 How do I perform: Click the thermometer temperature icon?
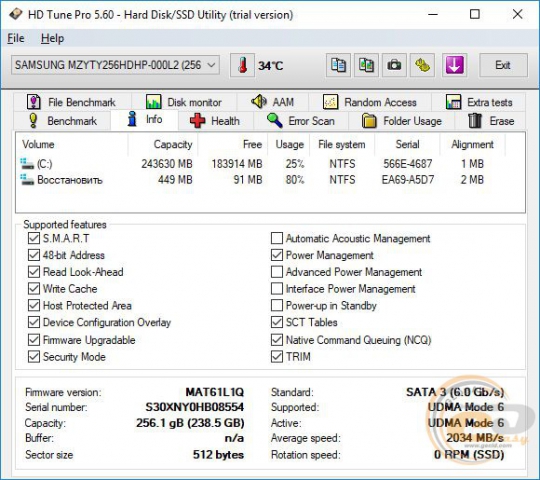coord(242,65)
